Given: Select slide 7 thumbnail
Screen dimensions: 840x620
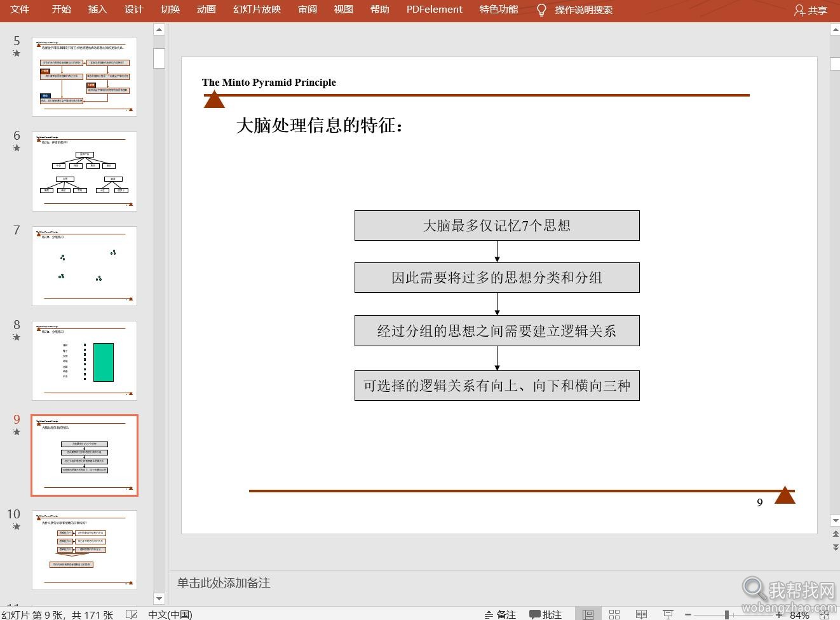Looking at the screenshot, I should [85, 266].
